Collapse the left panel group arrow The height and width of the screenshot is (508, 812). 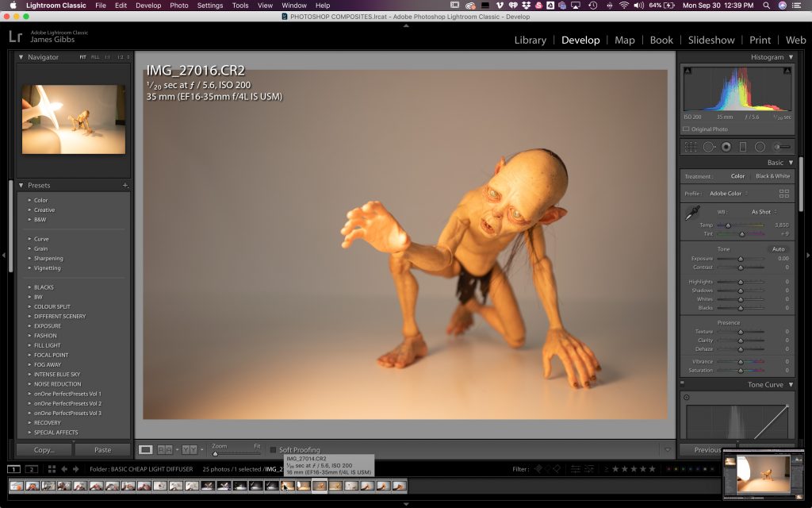(4, 255)
